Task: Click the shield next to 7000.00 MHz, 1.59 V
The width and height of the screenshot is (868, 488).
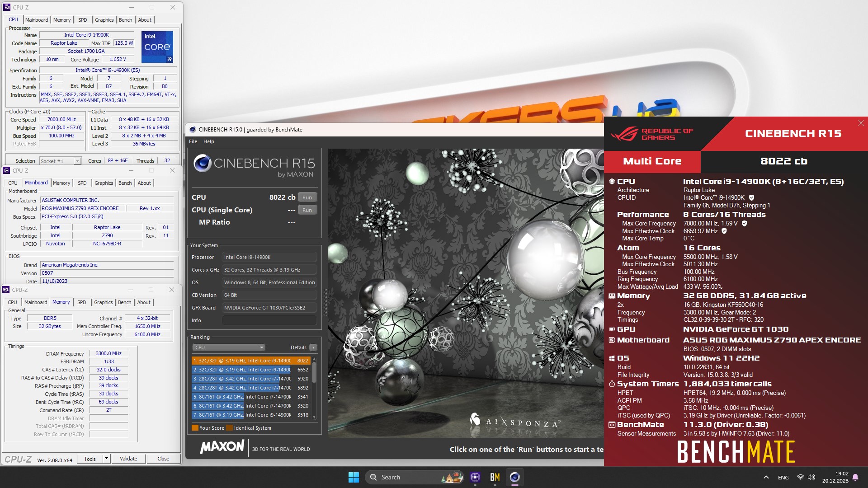Action: coord(744,223)
